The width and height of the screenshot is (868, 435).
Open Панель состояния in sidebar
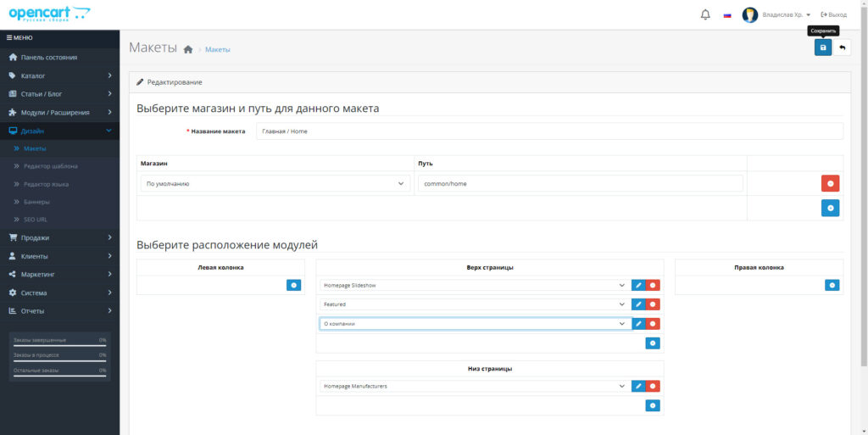60,57
